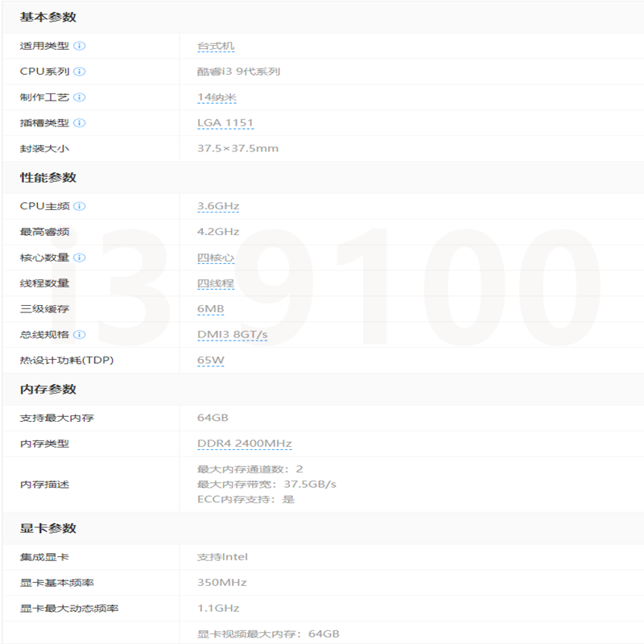Image resolution: width=644 pixels, height=644 pixels.
Task: Click info icon beside CPU主频
Action: pos(79,206)
